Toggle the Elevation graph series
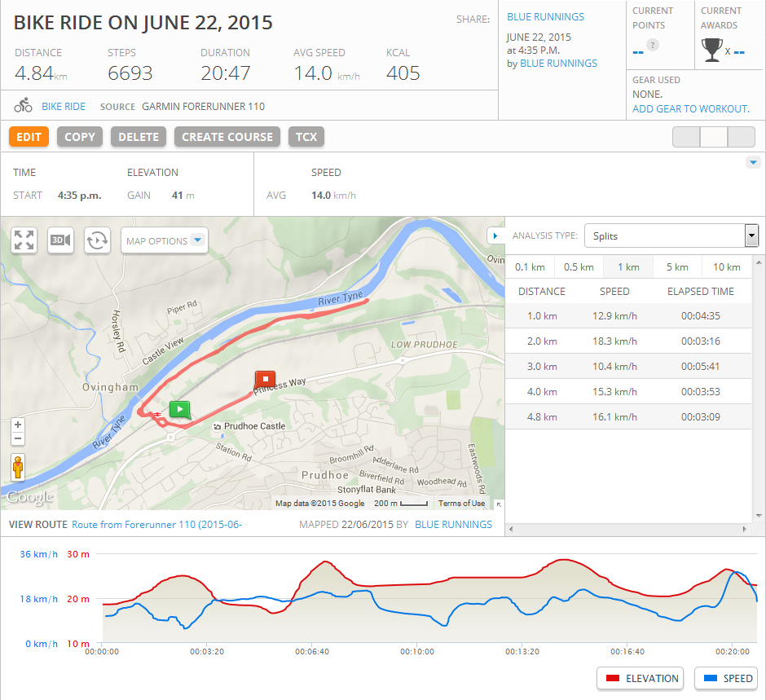The width and height of the screenshot is (766, 700). 642,678
